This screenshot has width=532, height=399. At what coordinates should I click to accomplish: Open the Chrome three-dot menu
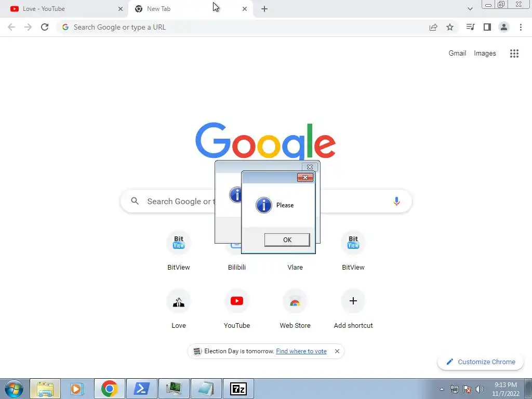point(521,27)
